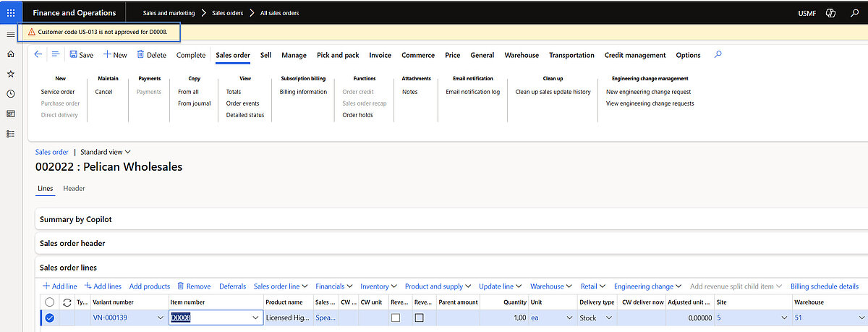Click the search magnifier in action pane

click(718, 54)
